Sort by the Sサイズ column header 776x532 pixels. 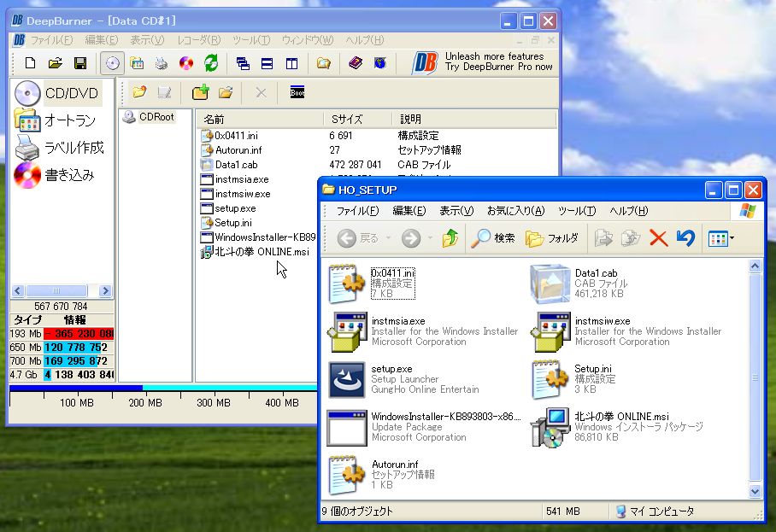click(358, 120)
